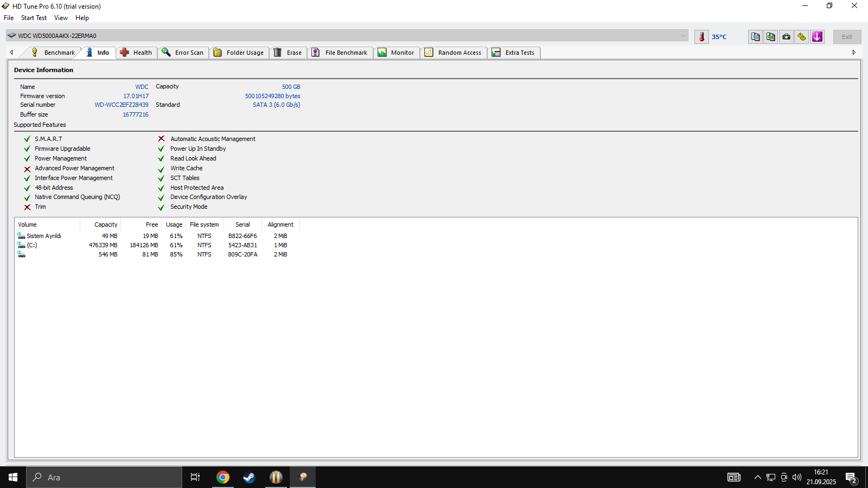The image size is (868, 488).
Task: Open options with the yellow gears icon
Action: (x=802, y=37)
